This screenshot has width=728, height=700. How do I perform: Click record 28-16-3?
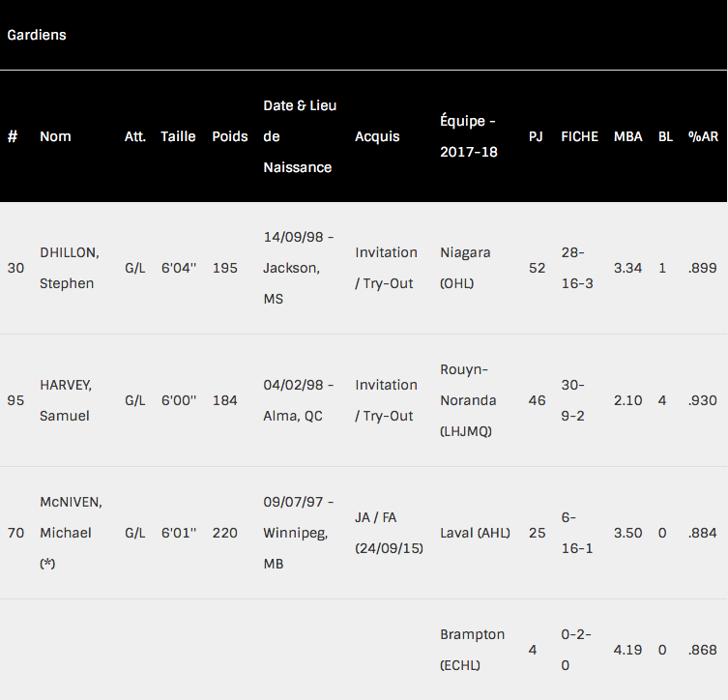pyautogui.click(x=577, y=268)
